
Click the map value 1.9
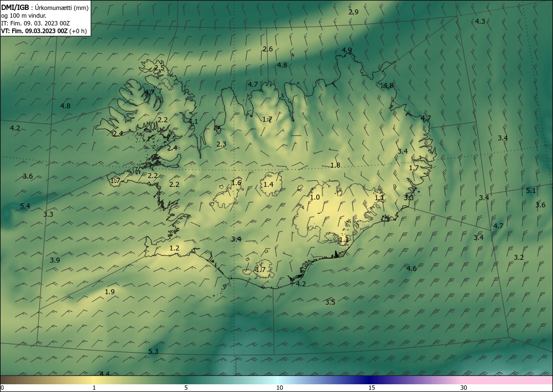coord(109,292)
